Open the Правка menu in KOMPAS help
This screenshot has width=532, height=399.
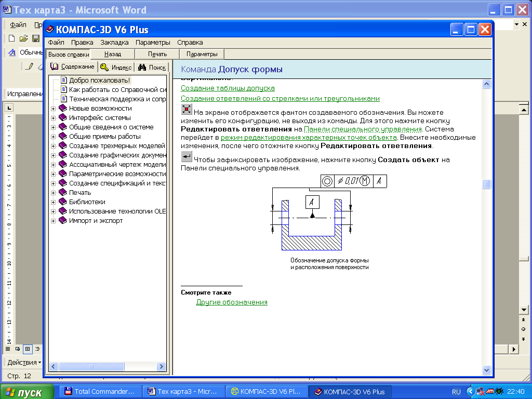click(x=82, y=43)
